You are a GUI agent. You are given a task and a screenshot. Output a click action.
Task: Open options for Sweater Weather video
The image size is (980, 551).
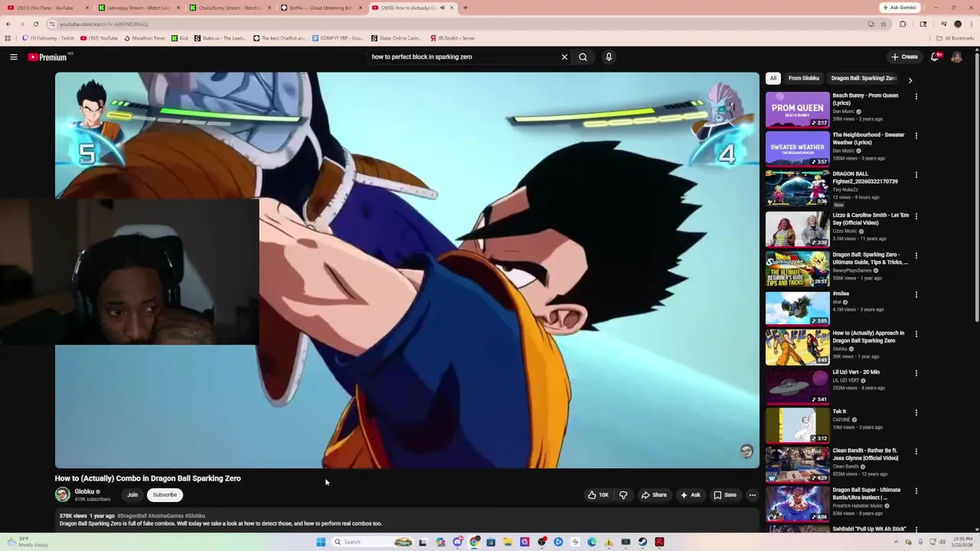[916, 136]
